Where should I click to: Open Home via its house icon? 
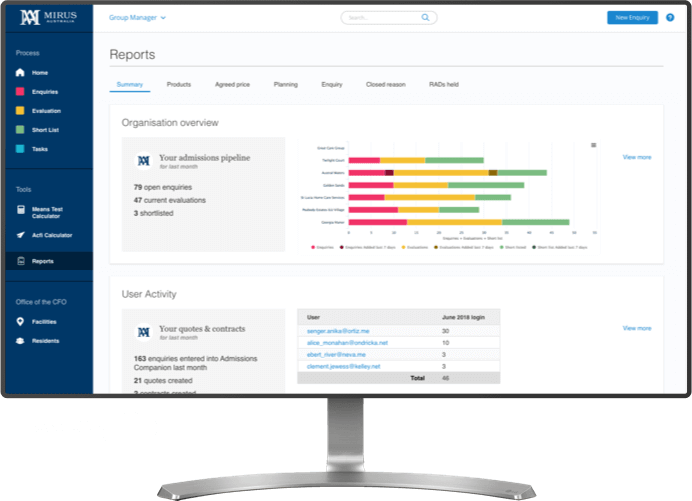coord(20,72)
